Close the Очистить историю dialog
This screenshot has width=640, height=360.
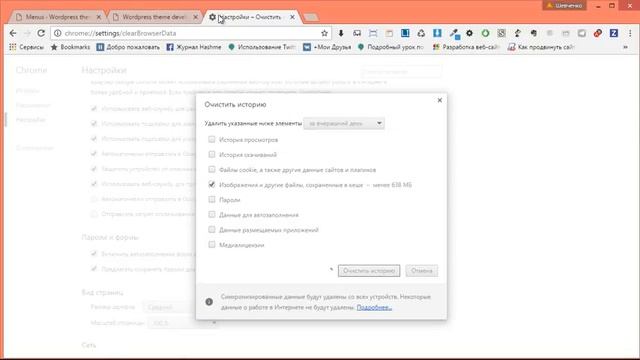pos(440,100)
